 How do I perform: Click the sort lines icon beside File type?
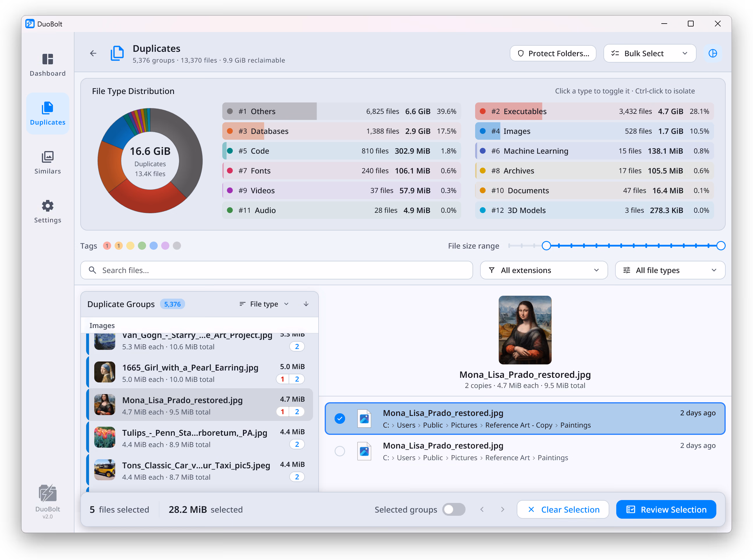point(242,304)
